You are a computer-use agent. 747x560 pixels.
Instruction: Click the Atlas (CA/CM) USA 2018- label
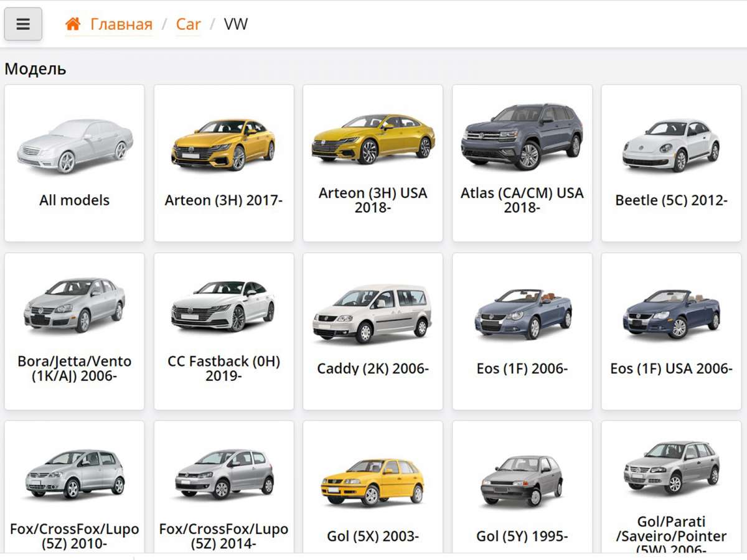click(x=522, y=200)
